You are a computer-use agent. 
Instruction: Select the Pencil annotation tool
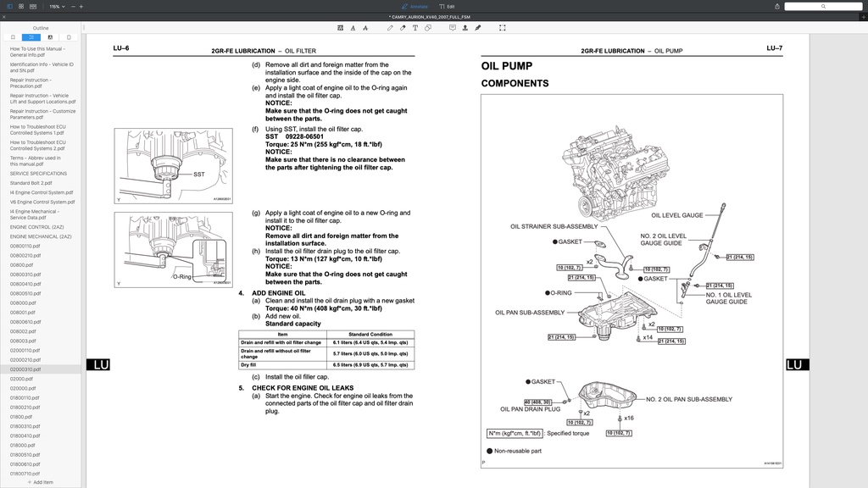(x=390, y=28)
